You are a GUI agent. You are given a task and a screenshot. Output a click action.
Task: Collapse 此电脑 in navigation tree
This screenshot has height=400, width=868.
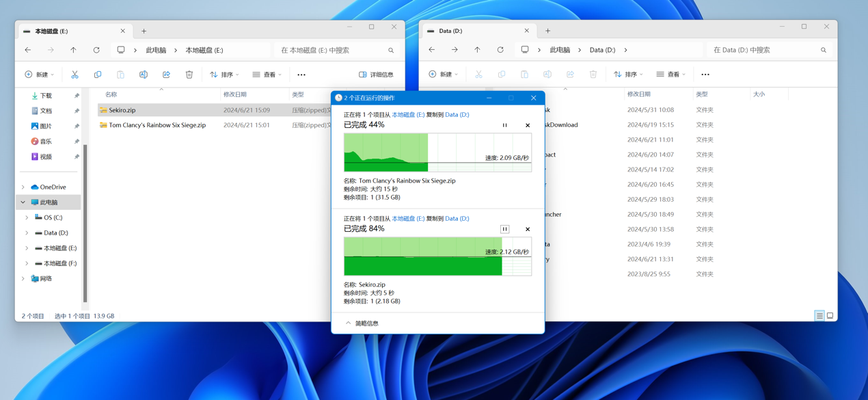click(x=23, y=202)
